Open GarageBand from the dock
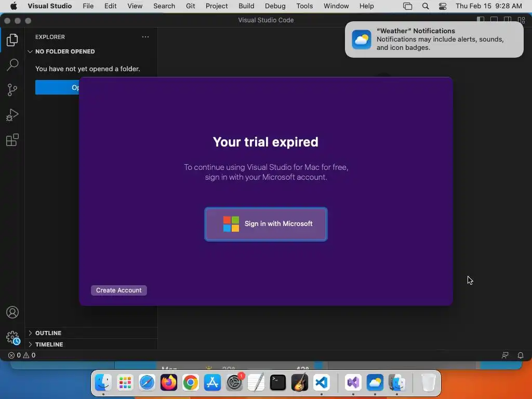This screenshot has height=399, width=532. [x=300, y=382]
